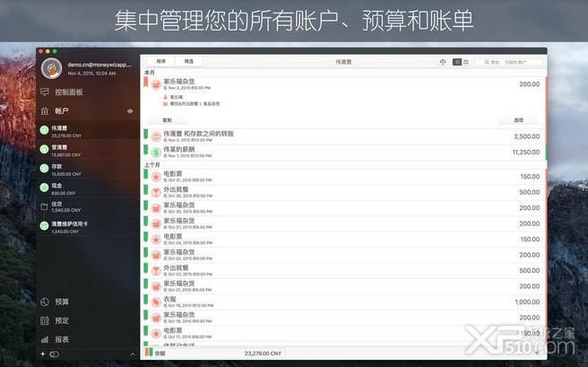The image size is (588, 367).
Task: Switch to the dark highlighted list view mode
Action: tap(457, 62)
